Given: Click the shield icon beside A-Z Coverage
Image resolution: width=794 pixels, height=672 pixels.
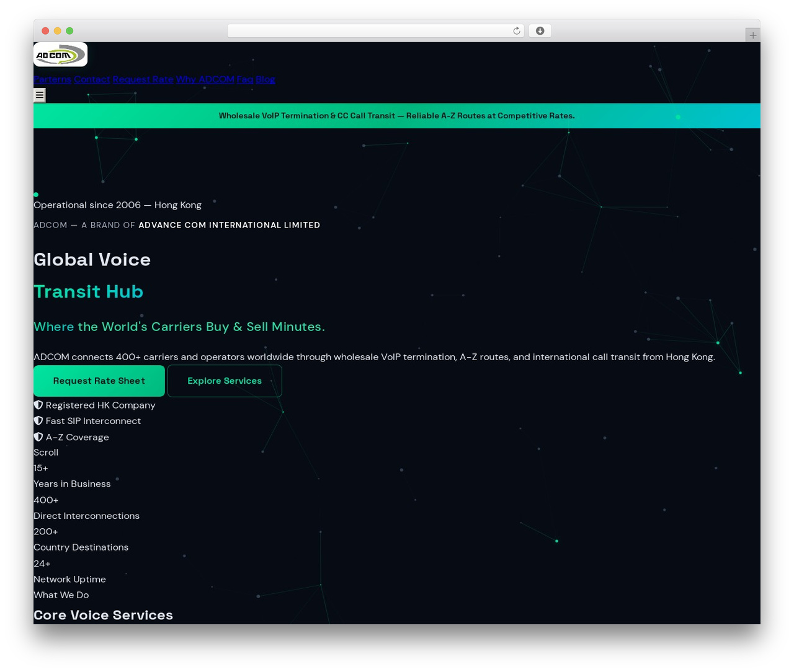Looking at the screenshot, I should click(x=38, y=436).
